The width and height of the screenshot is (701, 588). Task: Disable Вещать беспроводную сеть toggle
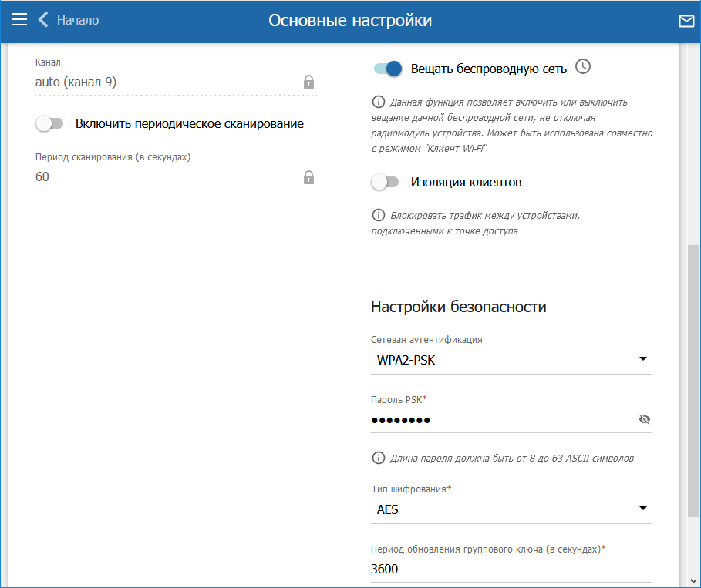pyautogui.click(x=388, y=69)
